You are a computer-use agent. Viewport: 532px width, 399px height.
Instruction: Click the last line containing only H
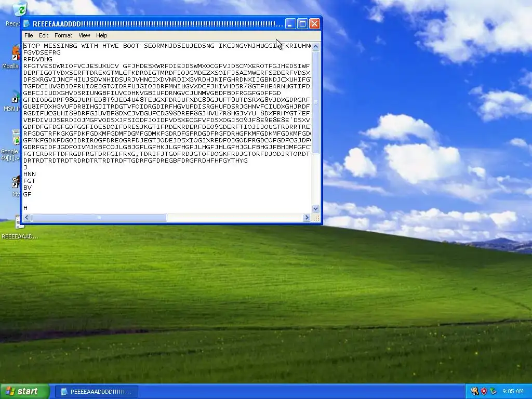coord(25,208)
